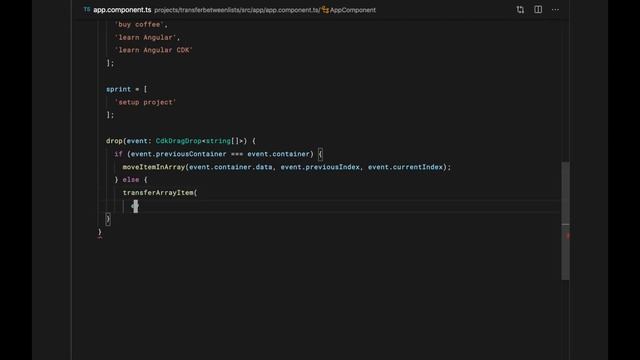Click the vertical scrollbar thumb
This screenshot has width=640, height=360.
[x=565, y=220]
